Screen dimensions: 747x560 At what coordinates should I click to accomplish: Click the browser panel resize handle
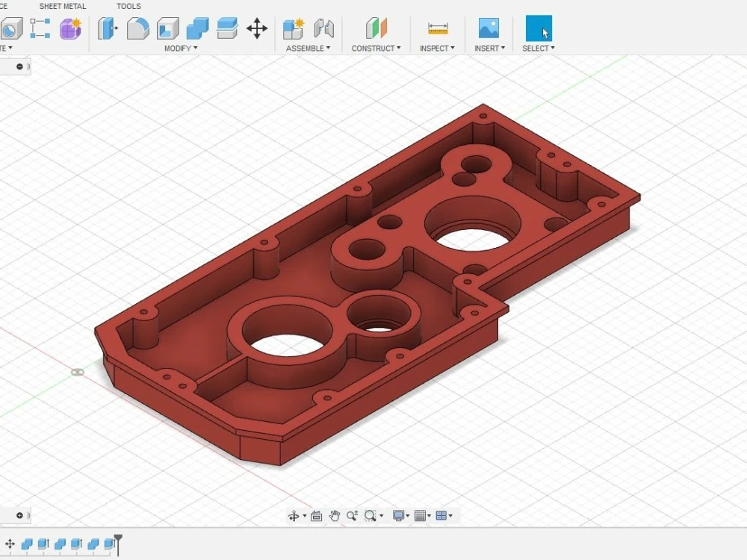tap(29, 66)
